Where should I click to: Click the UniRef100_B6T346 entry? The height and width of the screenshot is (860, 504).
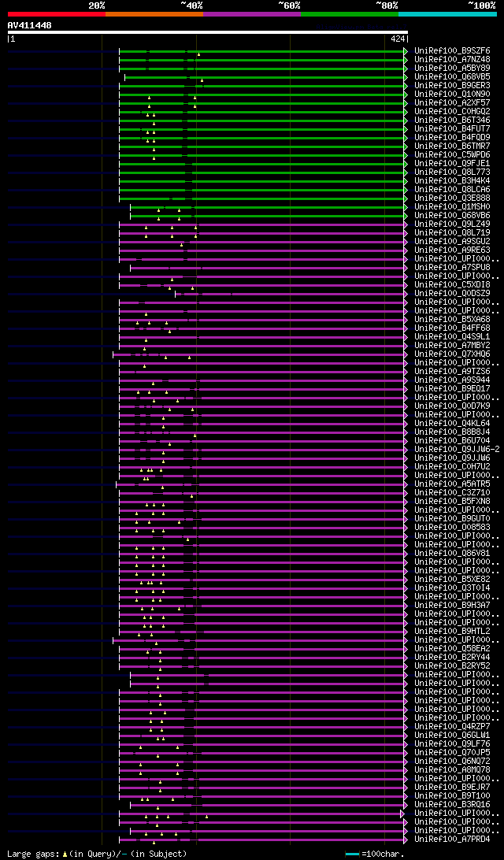(x=453, y=120)
